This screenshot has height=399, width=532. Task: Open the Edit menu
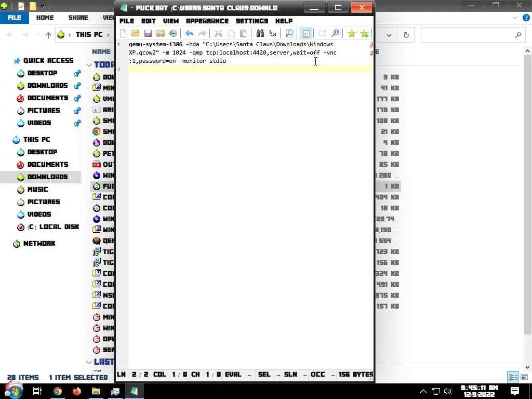(x=148, y=21)
